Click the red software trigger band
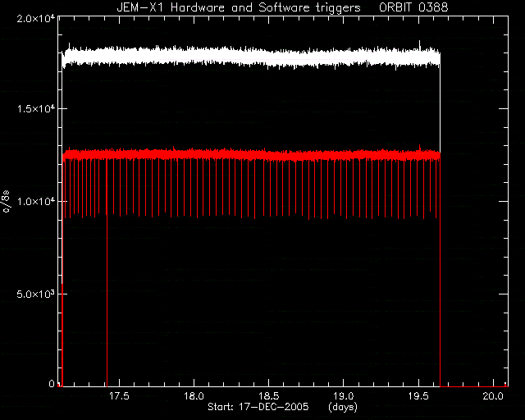 251,155
